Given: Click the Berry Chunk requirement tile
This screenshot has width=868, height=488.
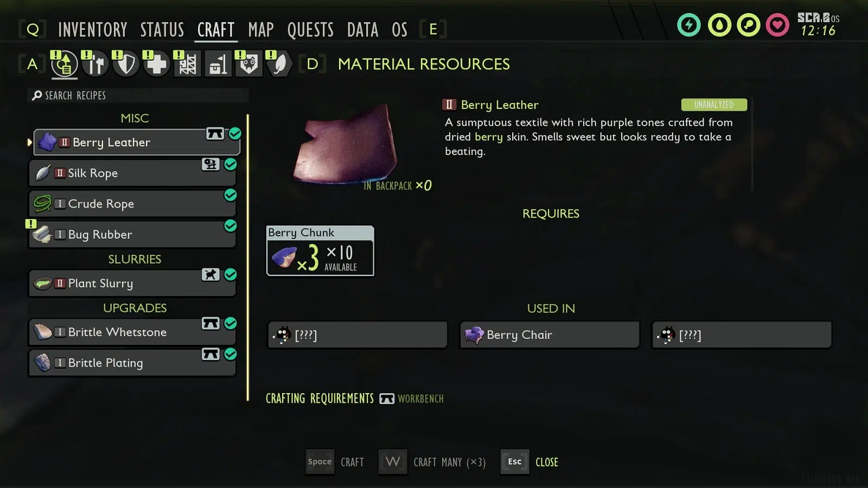Looking at the screenshot, I should tap(320, 251).
